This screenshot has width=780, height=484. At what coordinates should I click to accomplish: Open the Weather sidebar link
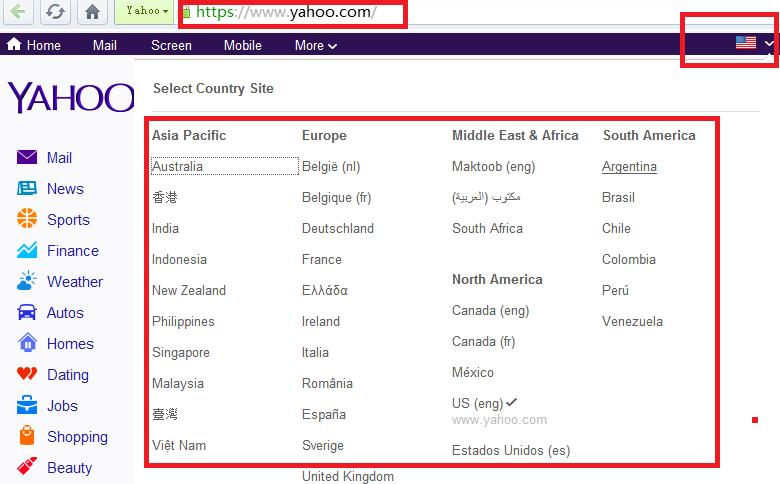point(75,282)
